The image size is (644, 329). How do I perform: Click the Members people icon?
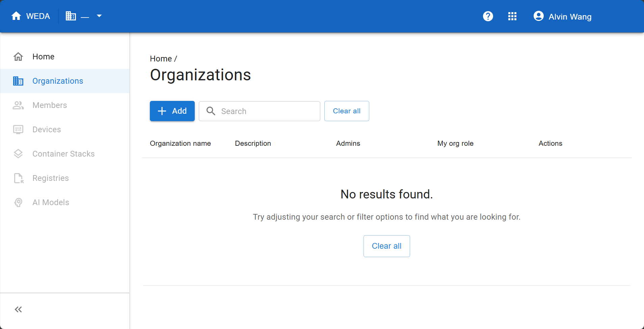coord(18,105)
